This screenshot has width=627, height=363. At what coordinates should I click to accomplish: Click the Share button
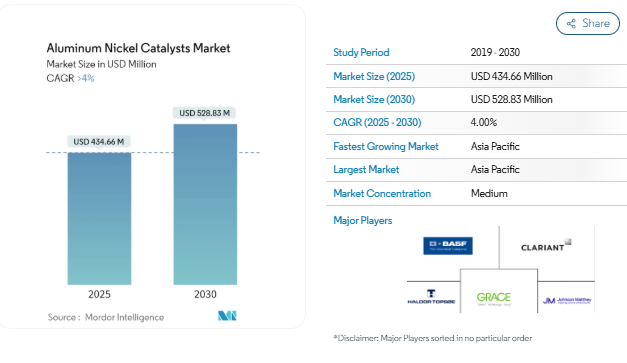point(587,24)
